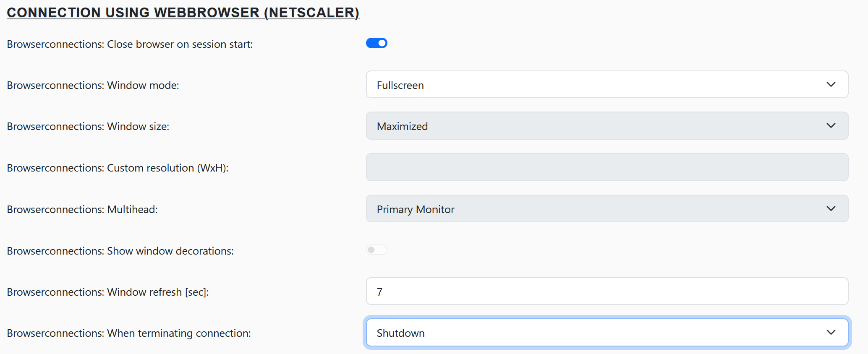Click the 'Fullscreen' value in Window mode

[400, 85]
